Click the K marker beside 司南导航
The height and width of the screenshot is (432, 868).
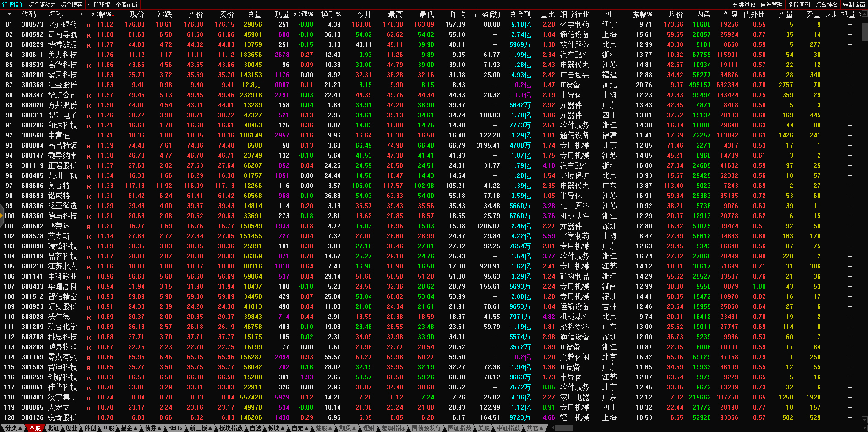pos(89,35)
